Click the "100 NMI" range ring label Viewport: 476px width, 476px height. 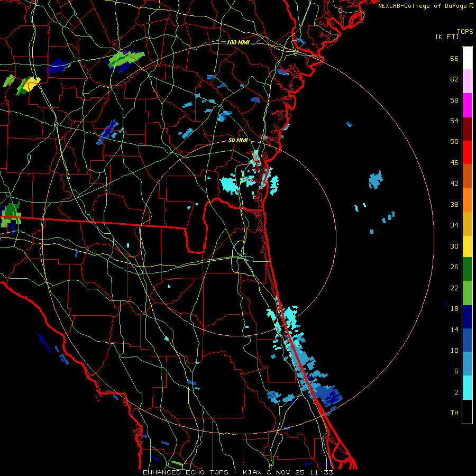tap(238, 42)
